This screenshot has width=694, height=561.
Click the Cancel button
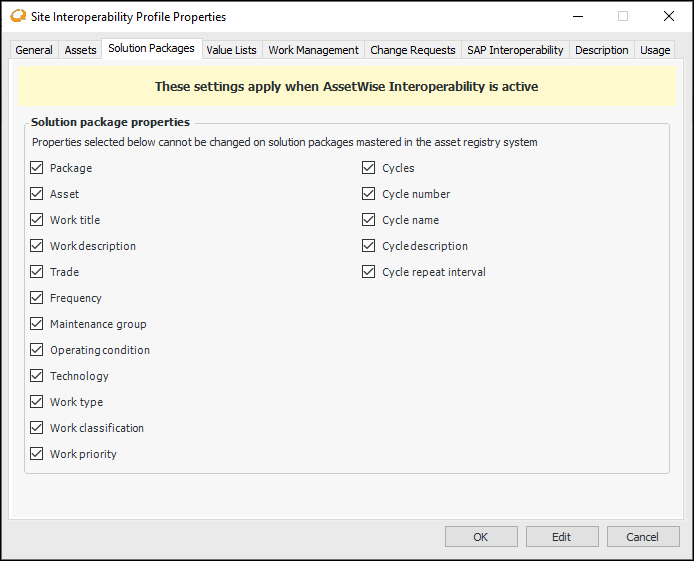[643, 537]
